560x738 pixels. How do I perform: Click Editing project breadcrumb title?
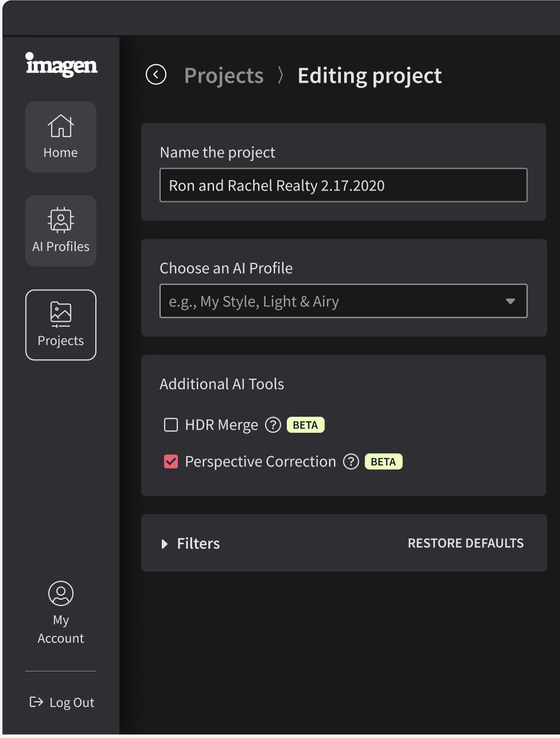point(370,75)
